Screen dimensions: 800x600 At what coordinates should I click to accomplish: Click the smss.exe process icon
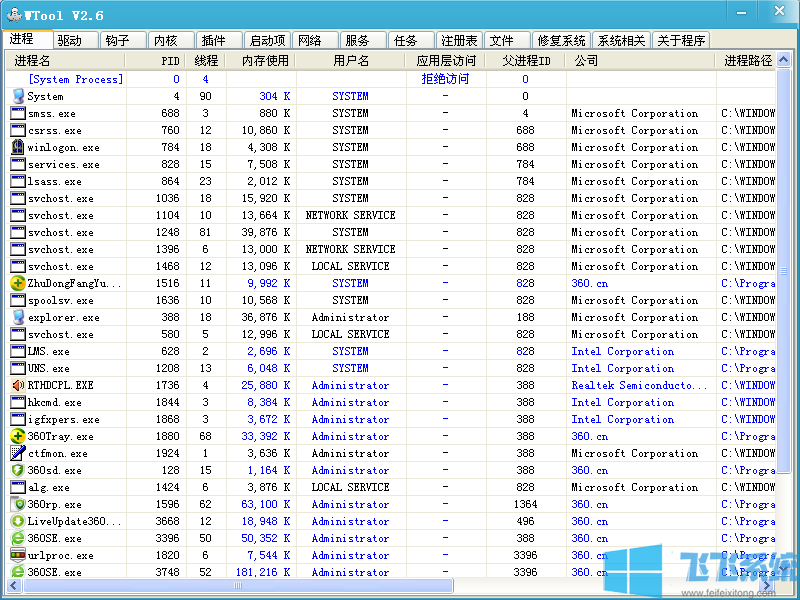(16, 113)
